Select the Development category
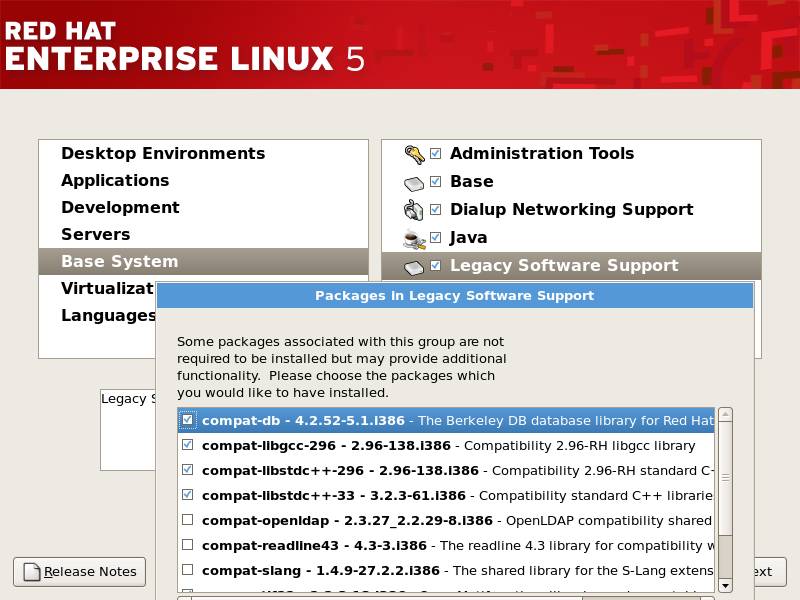The image size is (800, 600). pos(203,208)
